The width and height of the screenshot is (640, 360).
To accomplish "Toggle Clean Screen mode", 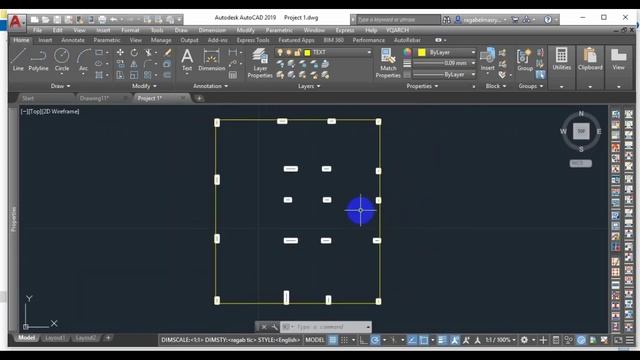I will click(x=618, y=340).
